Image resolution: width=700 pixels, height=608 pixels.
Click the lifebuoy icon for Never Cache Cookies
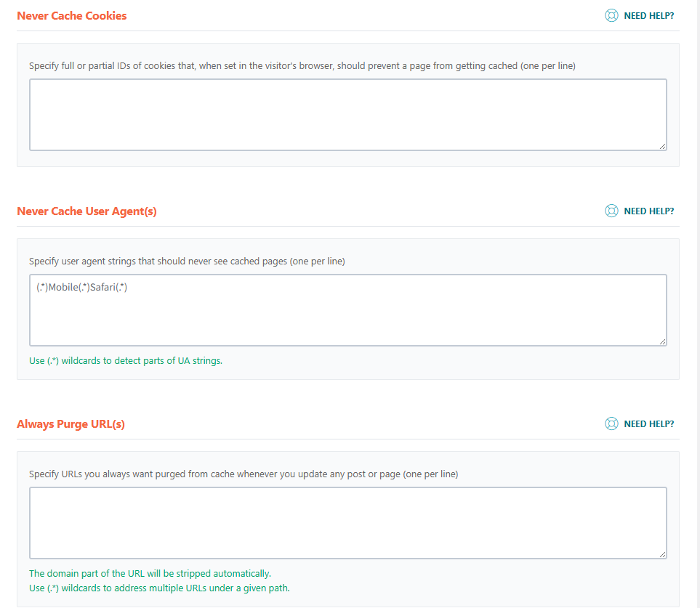[x=611, y=15]
